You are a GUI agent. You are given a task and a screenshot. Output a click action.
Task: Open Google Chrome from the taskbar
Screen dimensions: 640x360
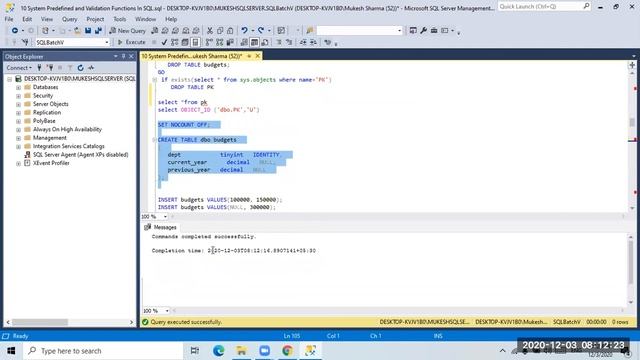click(287, 351)
